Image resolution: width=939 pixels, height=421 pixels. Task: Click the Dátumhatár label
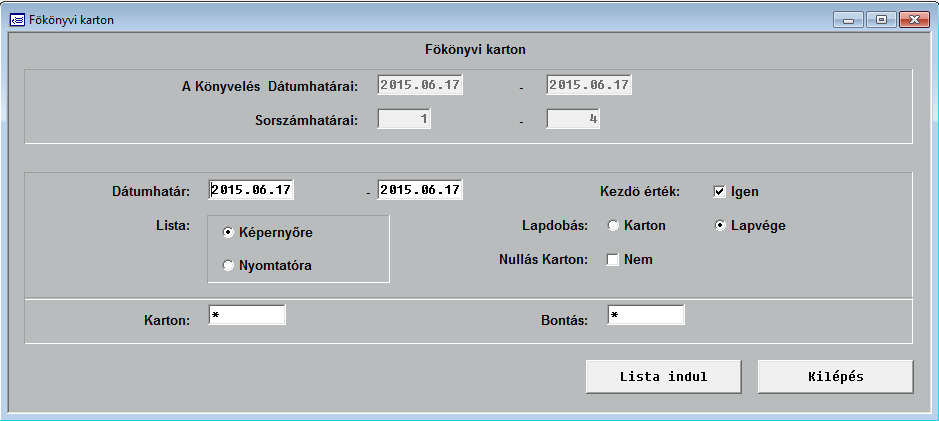tap(151, 192)
